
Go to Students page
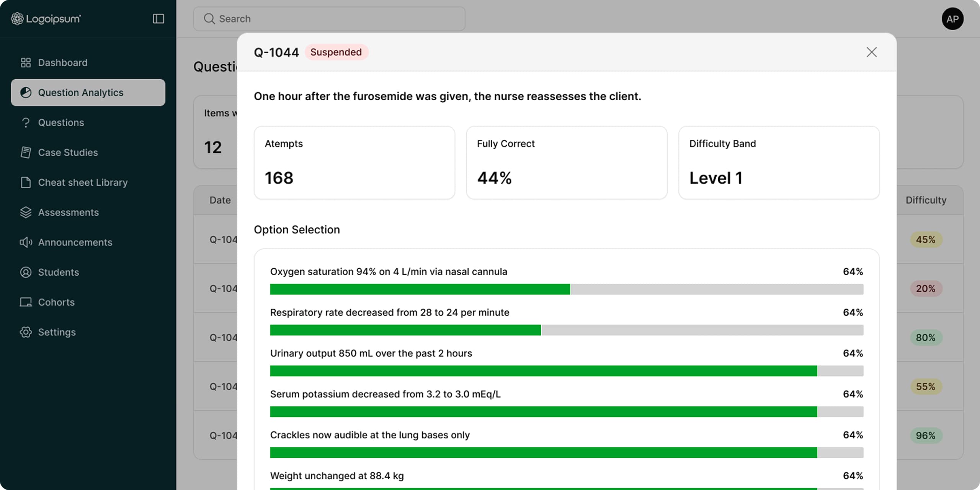88,272
